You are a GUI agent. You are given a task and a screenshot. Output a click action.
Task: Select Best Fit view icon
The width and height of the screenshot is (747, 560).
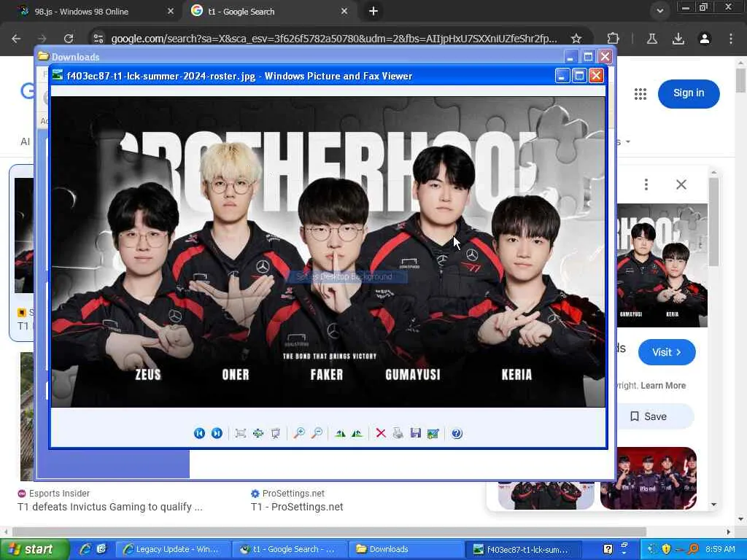click(241, 433)
